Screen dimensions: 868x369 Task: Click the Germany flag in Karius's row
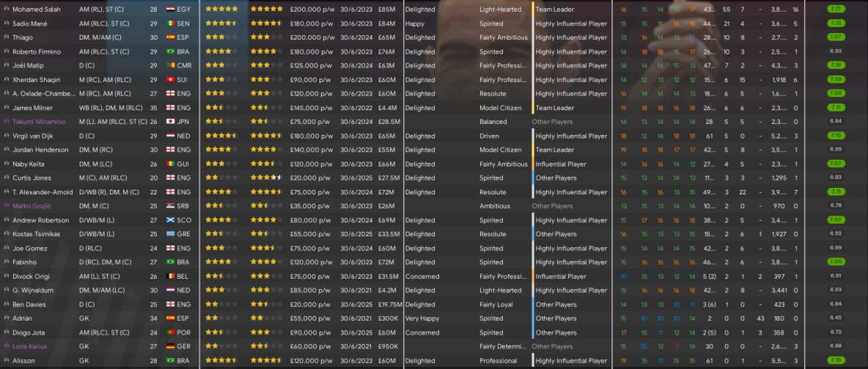click(x=171, y=346)
